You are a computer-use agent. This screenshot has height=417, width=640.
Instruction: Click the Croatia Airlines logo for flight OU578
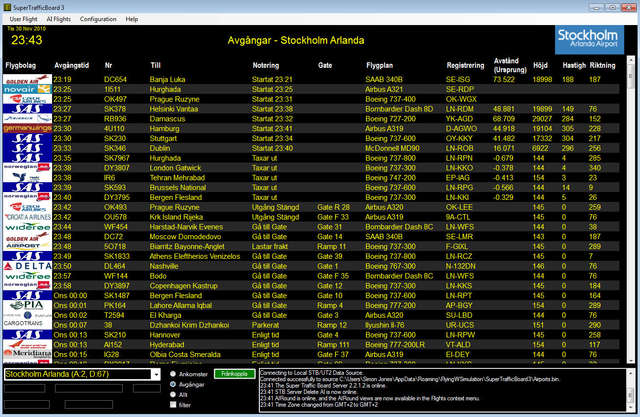point(27,217)
